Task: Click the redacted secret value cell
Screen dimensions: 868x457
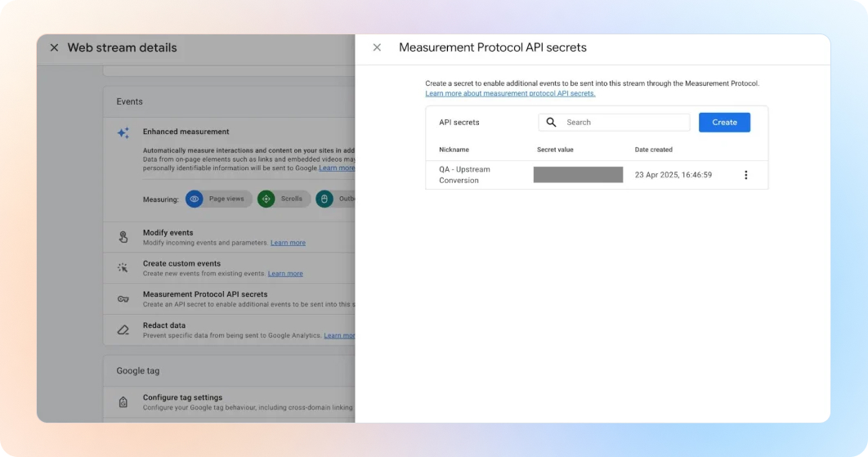Action: (578, 175)
